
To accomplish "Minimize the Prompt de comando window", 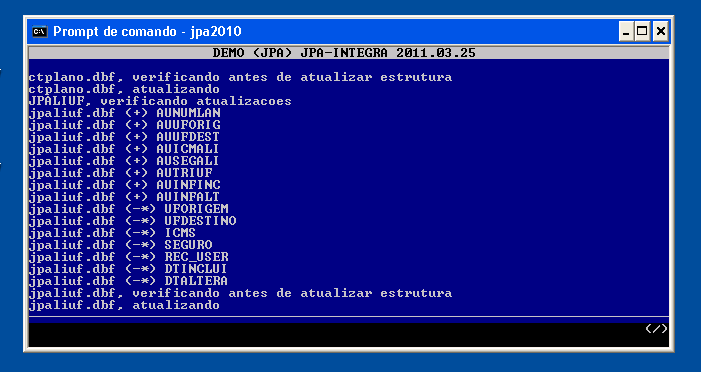I will [x=626, y=32].
